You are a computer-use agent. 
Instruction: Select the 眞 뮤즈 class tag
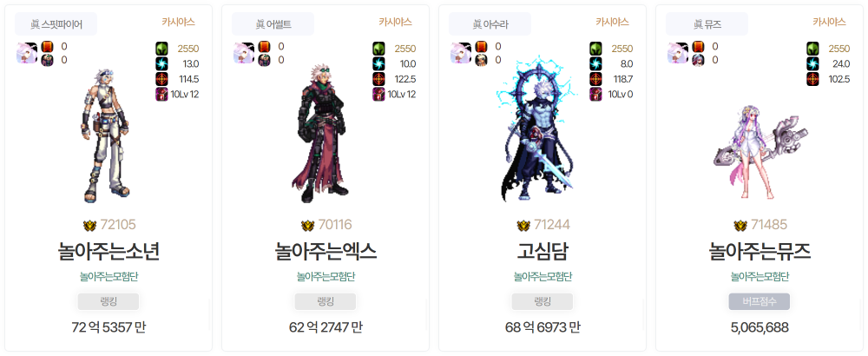pos(707,23)
